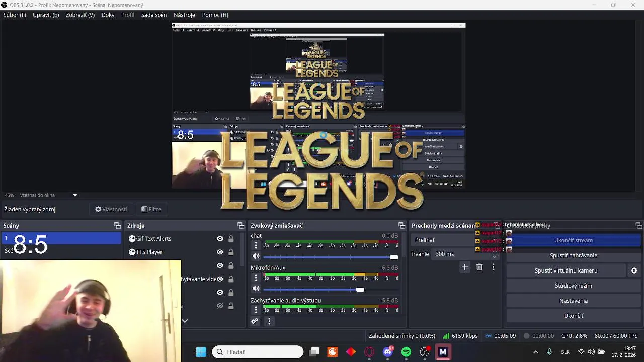644x362 pixels.
Task: Open the preview zoom dropdown arrow
Action: (75, 195)
